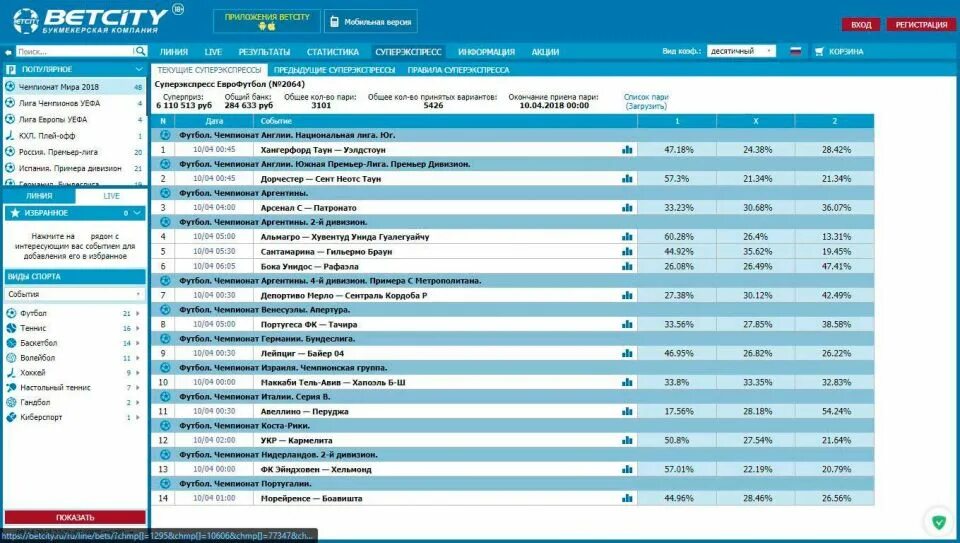Image resolution: width=960 pixels, height=543 pixels.
Task: Pick draw X at 26.82% for Лейпциг
Action: point(756,353)
